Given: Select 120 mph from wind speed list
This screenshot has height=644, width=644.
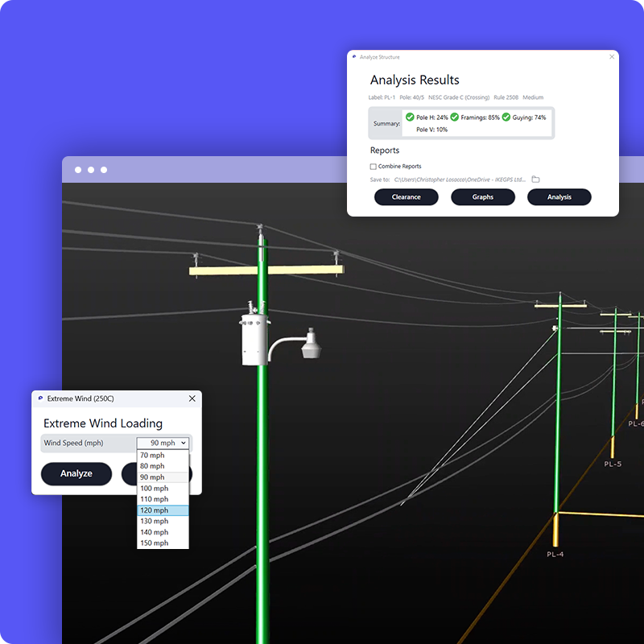Looking at the screenshot, I should pyautogui.click(x=163, y=510).
